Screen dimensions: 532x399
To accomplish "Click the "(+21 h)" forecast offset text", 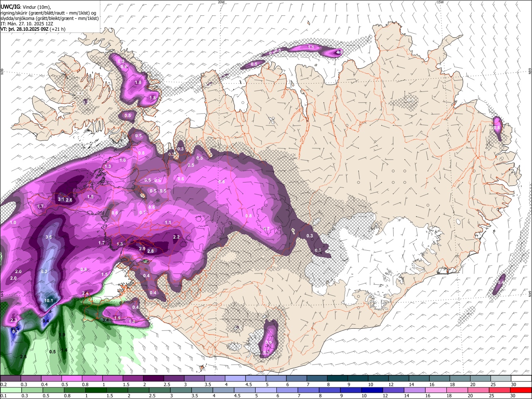I will 58,30.
